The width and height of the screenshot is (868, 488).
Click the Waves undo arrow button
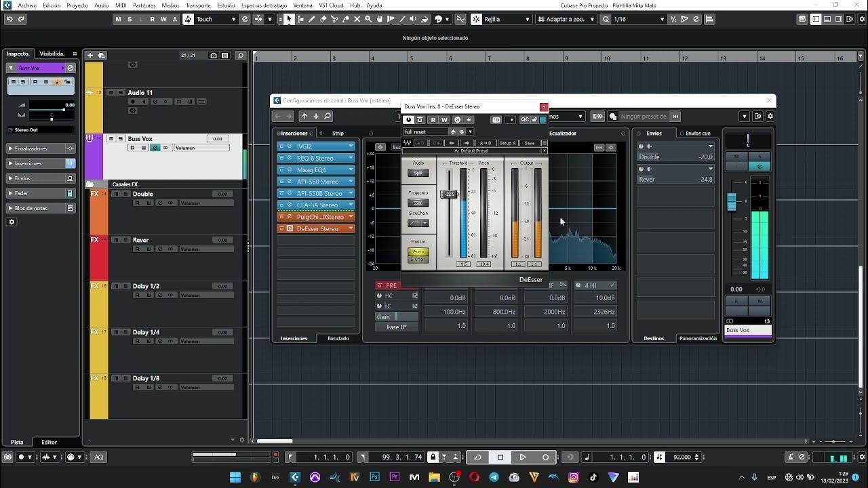(x=420, y=143)
